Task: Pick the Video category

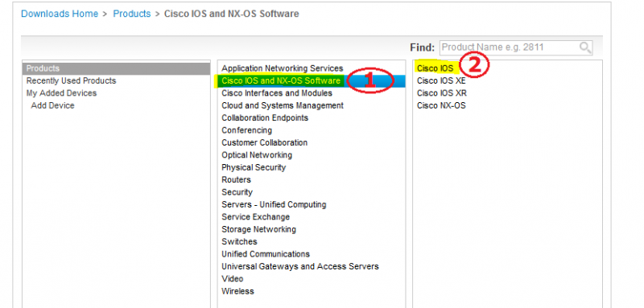Action: pos(233,278)
